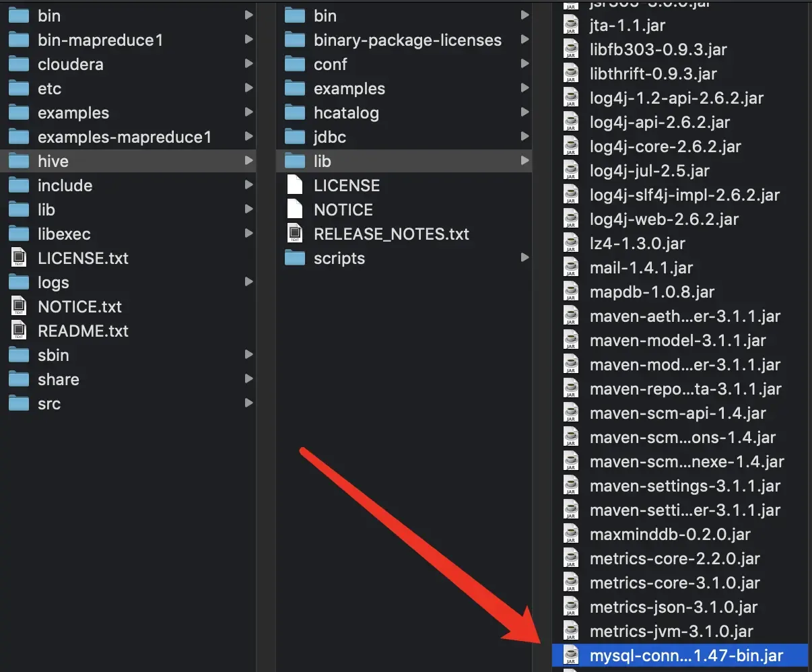
Task: Select the conf folder entry
Action: pyautogui.click(x=404, y=64)
